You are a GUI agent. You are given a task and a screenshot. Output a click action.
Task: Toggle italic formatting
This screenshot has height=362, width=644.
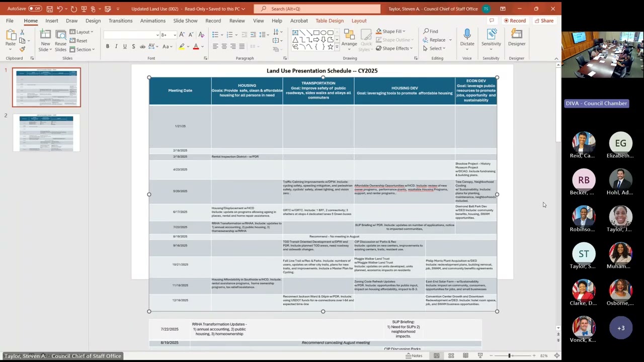tap(116, 46)
